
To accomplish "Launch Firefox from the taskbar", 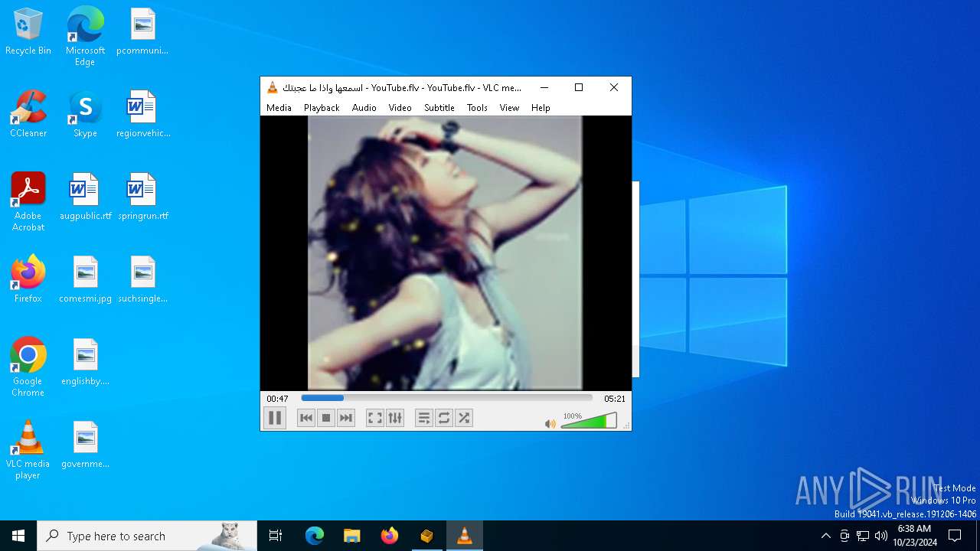I will tap(390, 536).
